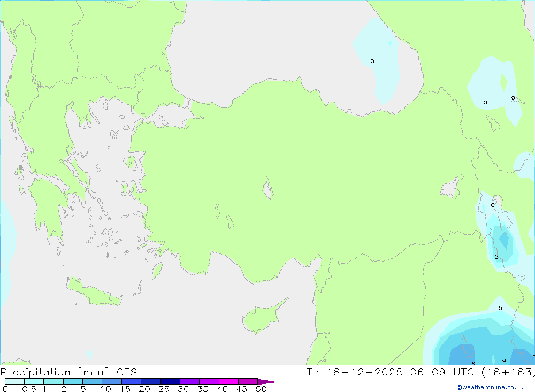
Task: Click the 0.1–0.5 mm palest cyan legend swatch
Action: tap(14, 381)
